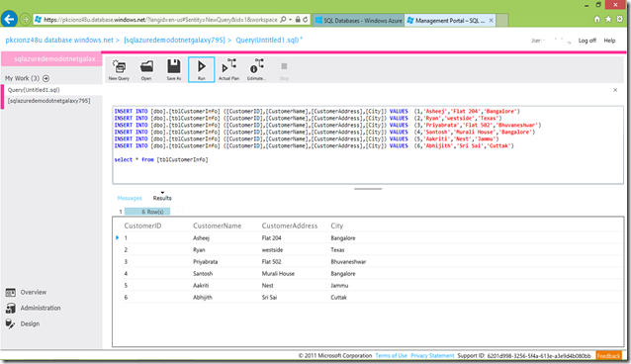Click the Overview sidebar icon
Screen dimensions: 631x364
[11, 293]
